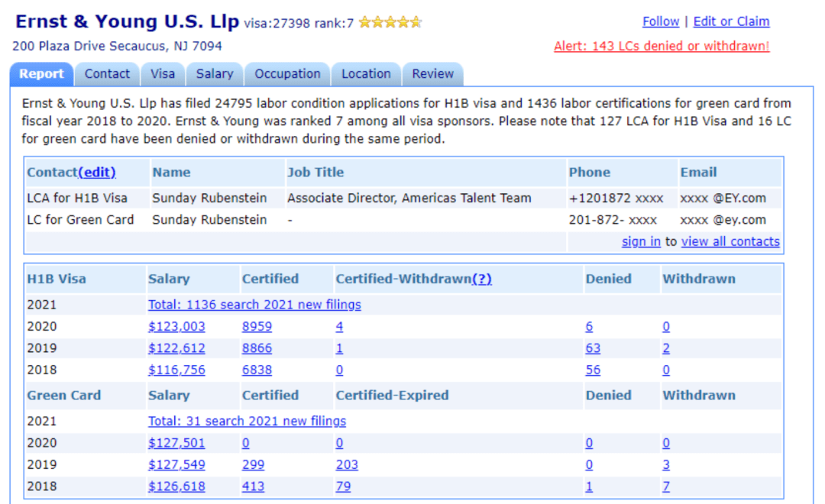The width and height of the screenshot is (825, 504).
Task: Open H1B 2020 certified-withdrawn count 4
Action: tap(339, 327)
